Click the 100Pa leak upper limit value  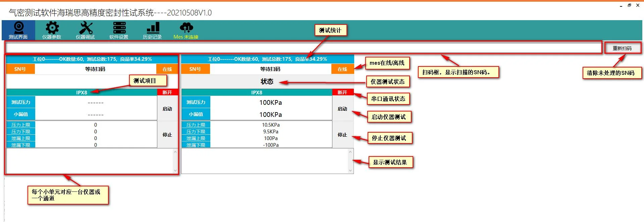[x=271, y=138]
